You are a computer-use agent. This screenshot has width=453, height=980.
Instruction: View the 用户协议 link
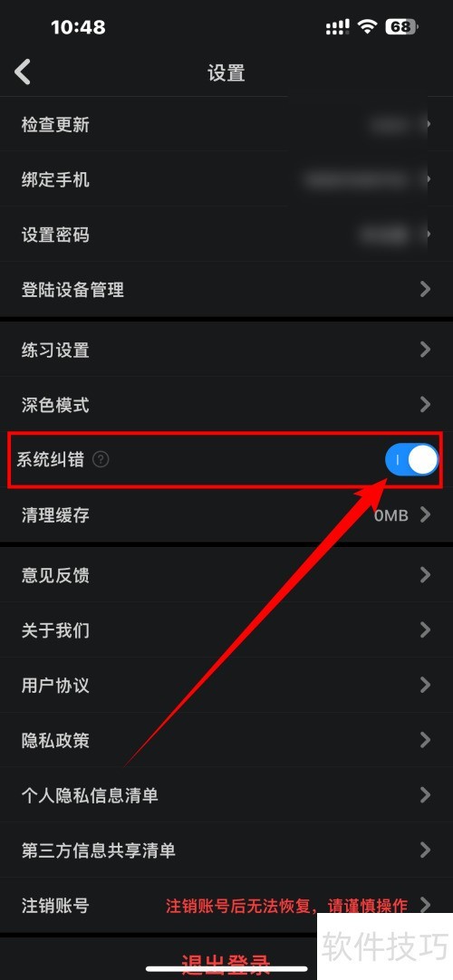226,685
